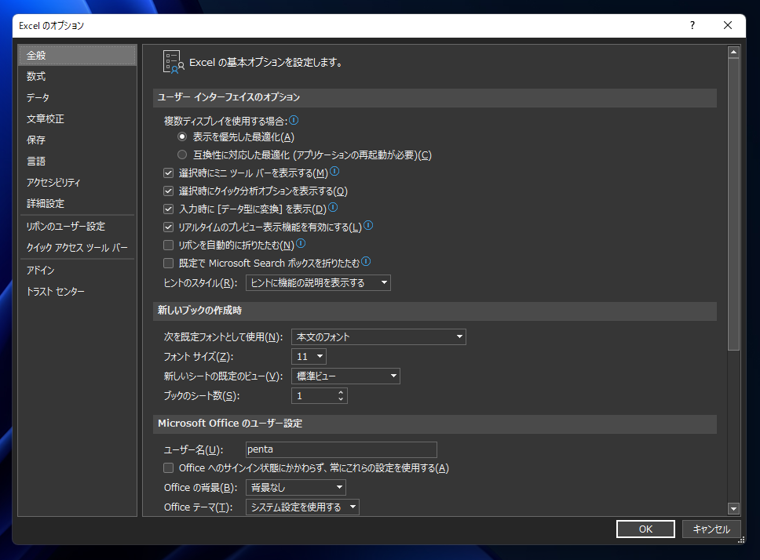Select 表示を優先した最適化 radio button
This screenshot has height=560, width=760.
pos(182,137)
